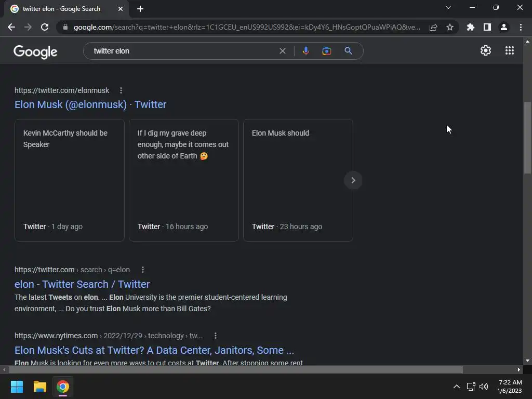Open the tab search chevron
The image size is (532, 399).
tap(448, 7)
